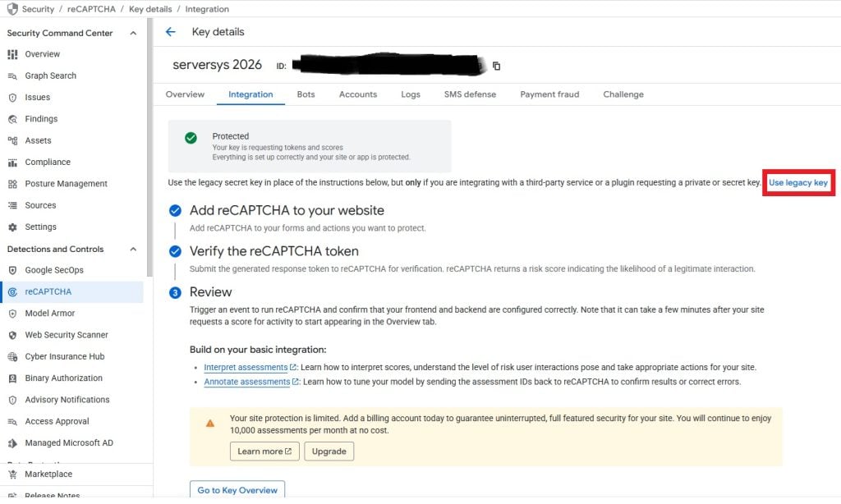This screenshot has height=504, width=841.
Task: Click the Web Security Scanner icon
Action: point(12,335)
